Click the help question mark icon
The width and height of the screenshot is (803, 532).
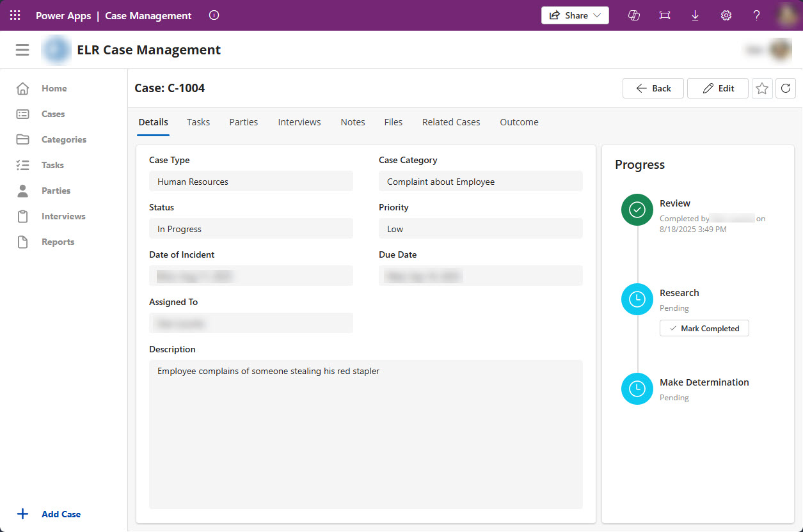coord(756,15)
